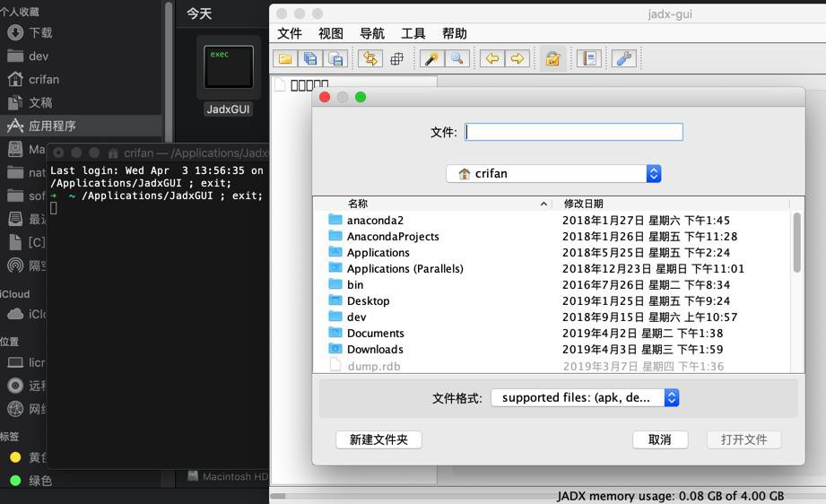
Task: Click the back arrow toolbar icon
Action: [x=492, y=58]
